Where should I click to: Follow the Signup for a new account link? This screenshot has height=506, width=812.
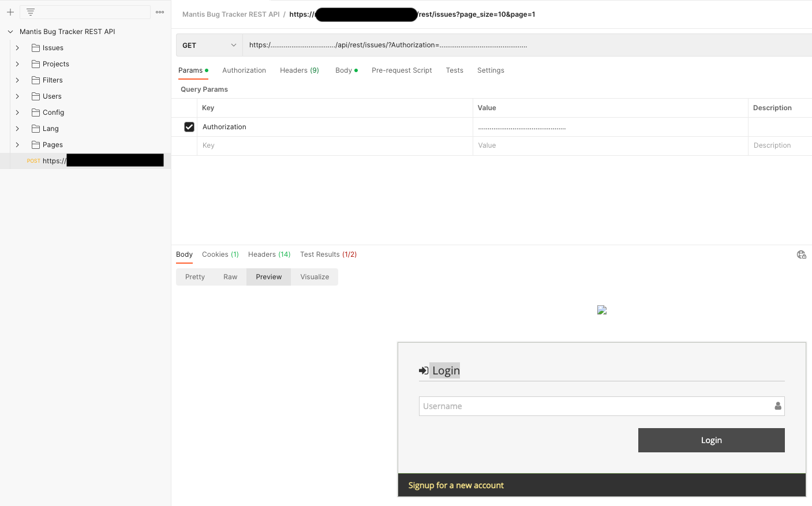click(456, 485)
